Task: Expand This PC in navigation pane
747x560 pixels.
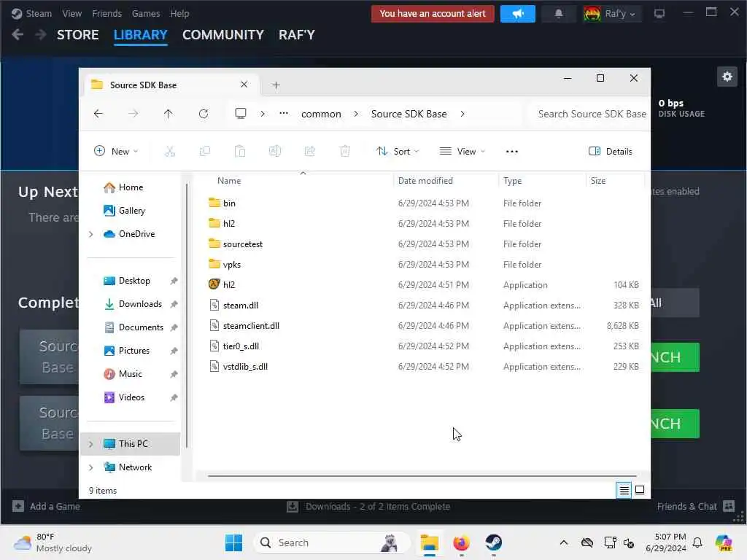Action: point(90,444)
